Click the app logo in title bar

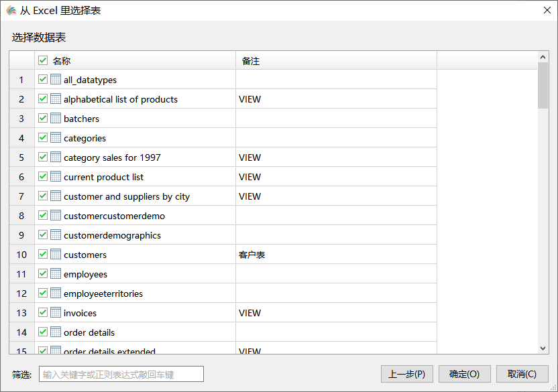(x=11, y=11)
